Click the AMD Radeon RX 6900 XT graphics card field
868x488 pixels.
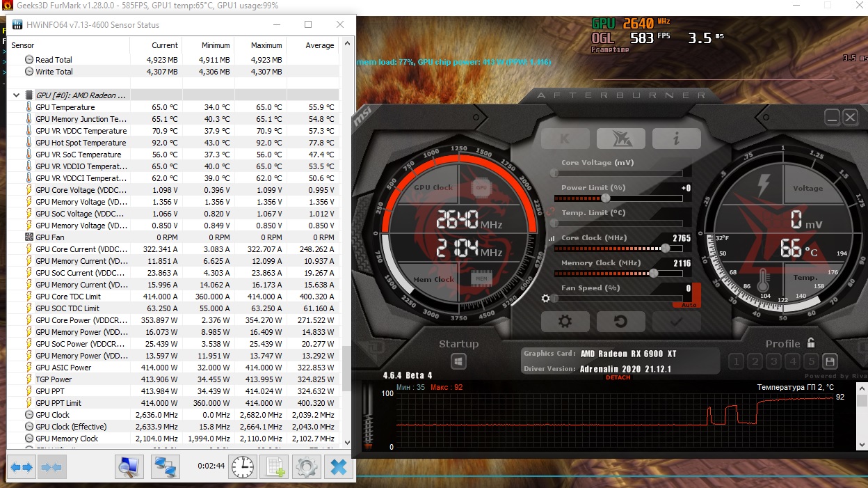pos(628,354)
